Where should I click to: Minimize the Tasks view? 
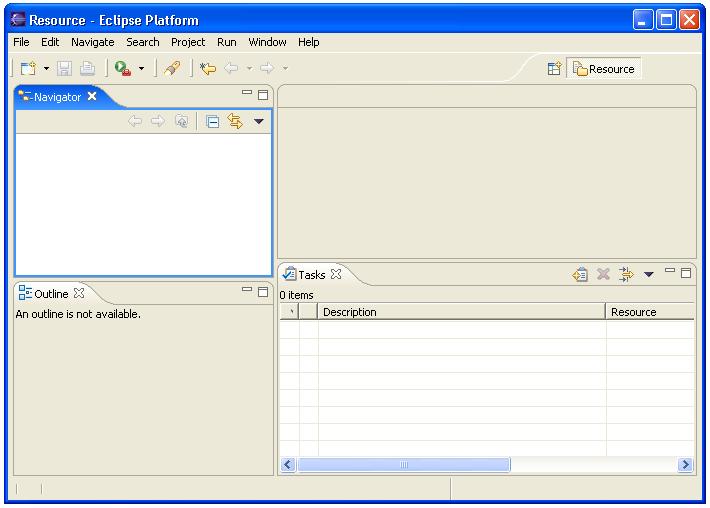coord(670,270)
